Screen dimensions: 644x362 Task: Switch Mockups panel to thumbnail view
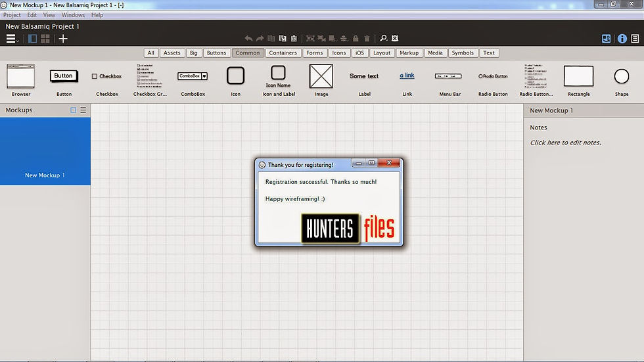pos(73,110)
